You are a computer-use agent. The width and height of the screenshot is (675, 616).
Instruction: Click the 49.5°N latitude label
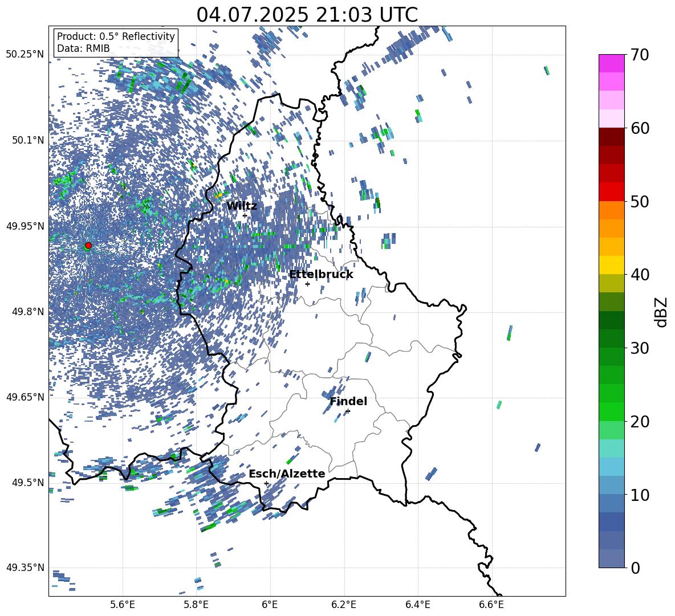(x=28, y=482)
